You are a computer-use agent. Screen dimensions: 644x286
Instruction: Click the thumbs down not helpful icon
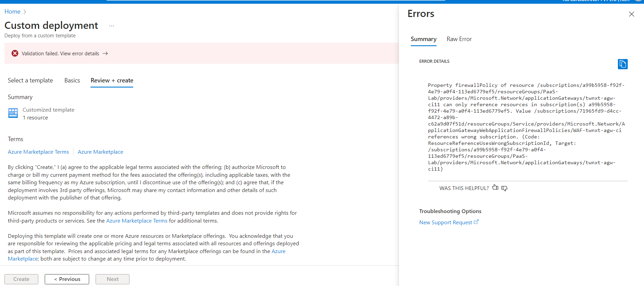tap(504, 188)
